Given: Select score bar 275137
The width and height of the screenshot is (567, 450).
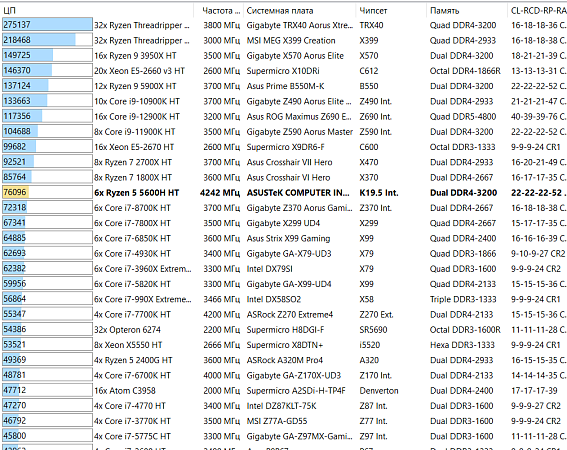Looking at the screenshot, I should (47, 25).
